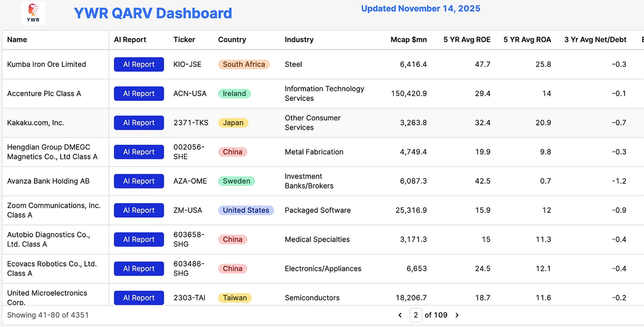
Task: Click the South Africa country tag
Action: [244, 64]
